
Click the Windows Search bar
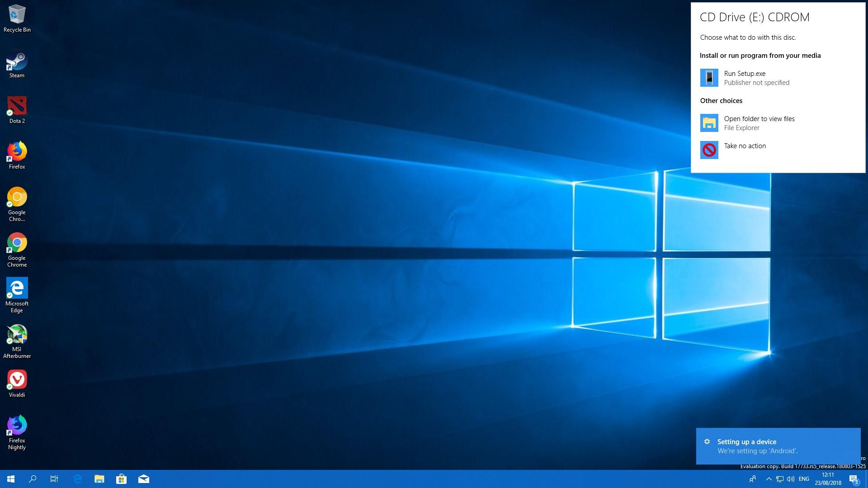pyautogui.click(x=33, y=479)
